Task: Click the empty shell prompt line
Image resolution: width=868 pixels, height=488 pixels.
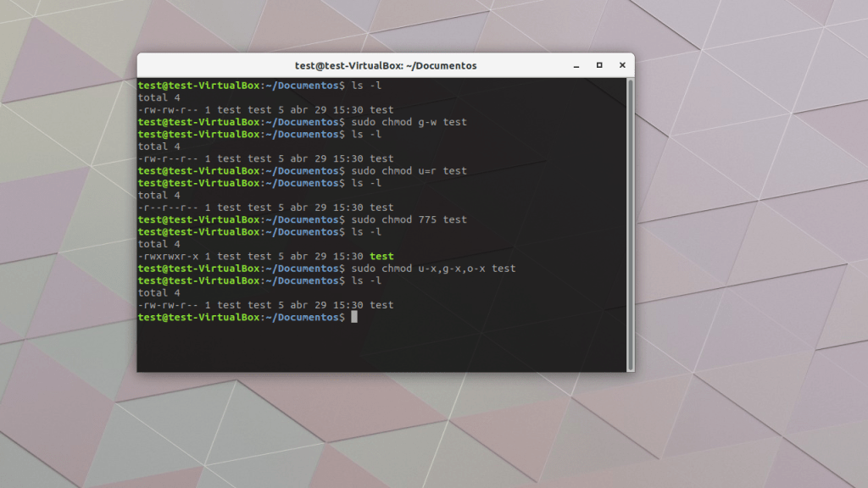Action: [x=246, y=317]
